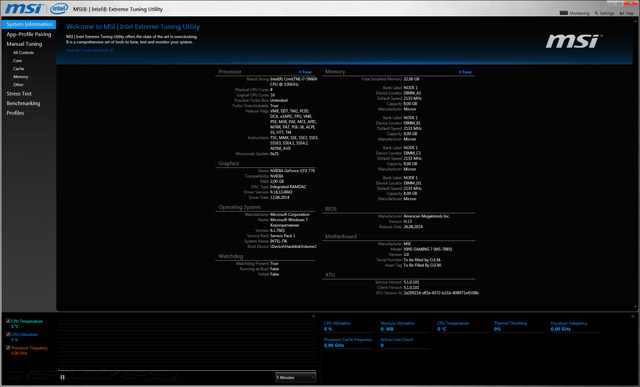Click the 'DIMM_C1' device locator value
The image size is (640, 387).
point(412,153)
